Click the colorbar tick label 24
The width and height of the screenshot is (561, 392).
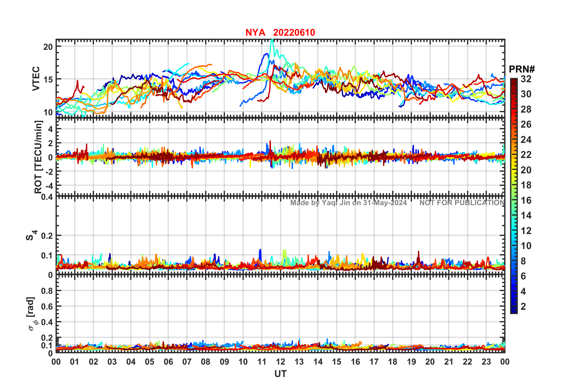pos(526,140)
